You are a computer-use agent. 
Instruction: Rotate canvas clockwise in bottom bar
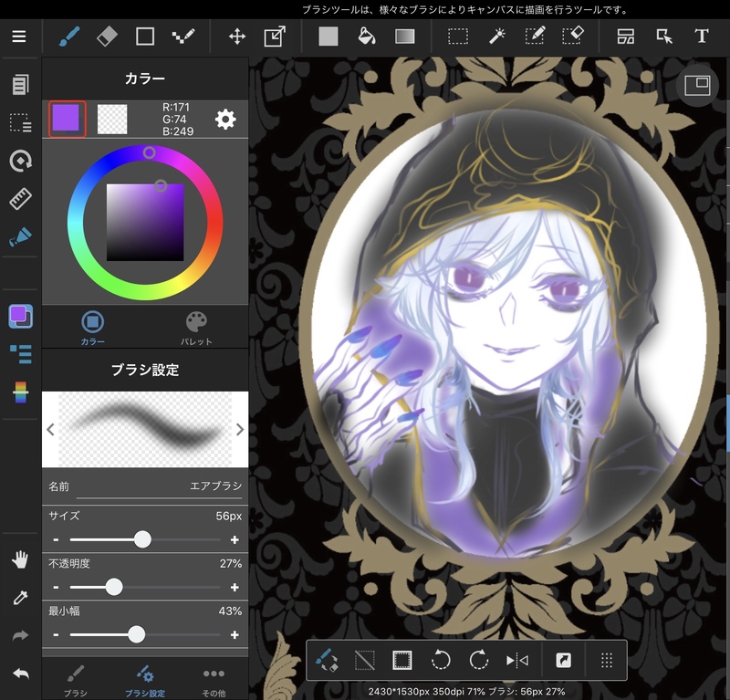click(478, 661)
